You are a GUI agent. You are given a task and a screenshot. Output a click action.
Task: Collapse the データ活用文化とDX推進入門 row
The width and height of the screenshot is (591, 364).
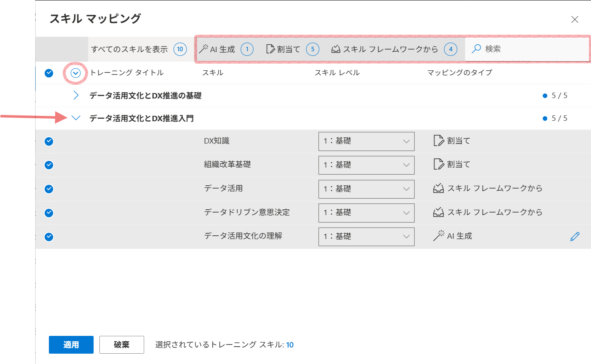pyautogui.click(x=76, y=118)
